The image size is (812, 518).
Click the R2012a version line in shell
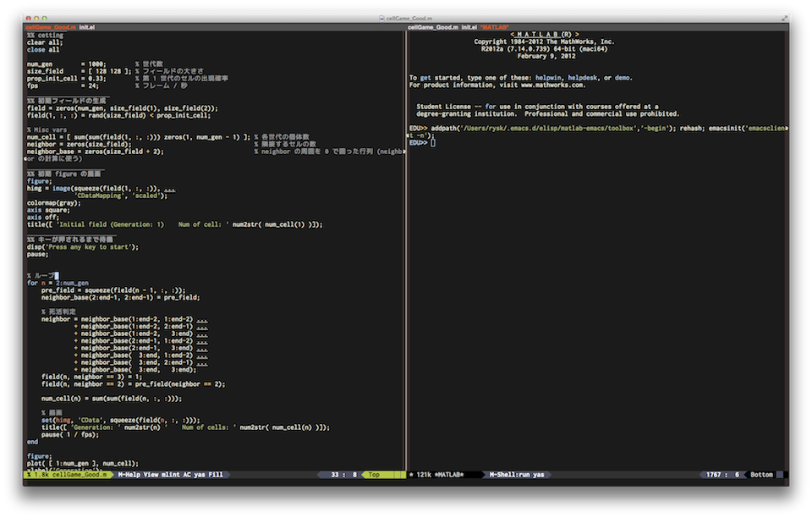click(544, 49)
